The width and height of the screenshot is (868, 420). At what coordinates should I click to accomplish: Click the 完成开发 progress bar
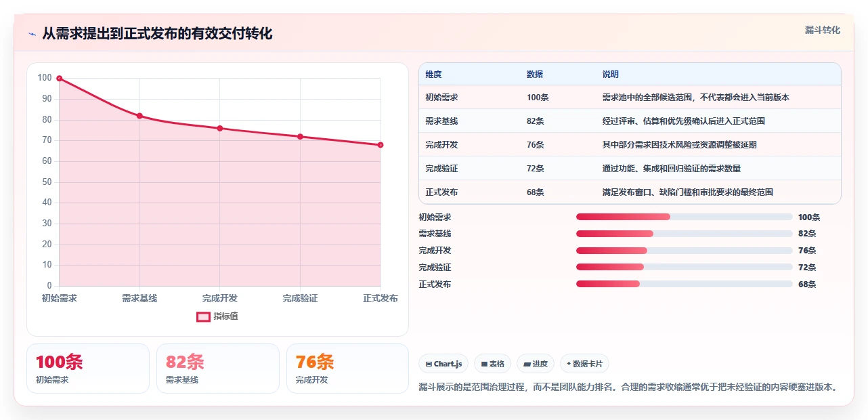[x=684, y=251]
